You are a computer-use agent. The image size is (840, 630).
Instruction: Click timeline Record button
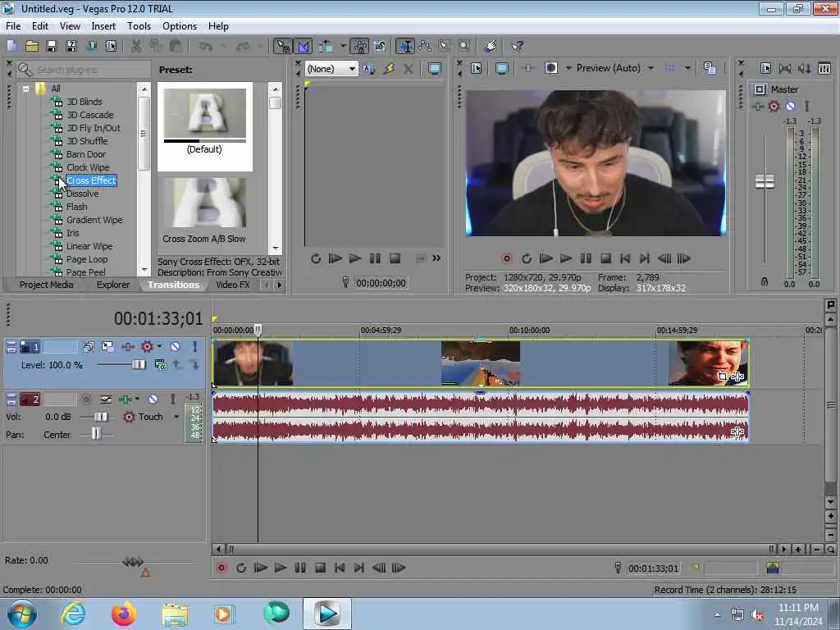(221, 568)
